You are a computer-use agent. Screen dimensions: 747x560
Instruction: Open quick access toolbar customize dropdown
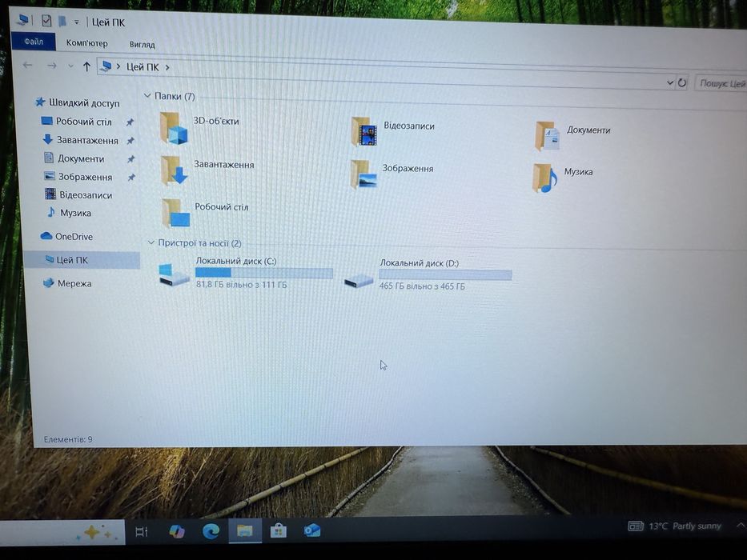coord(76,22)
